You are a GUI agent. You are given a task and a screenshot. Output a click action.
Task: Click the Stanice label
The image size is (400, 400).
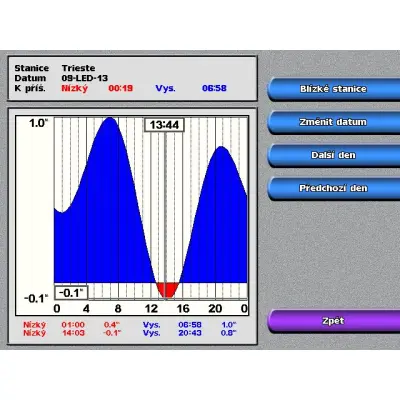coord(32,68)
